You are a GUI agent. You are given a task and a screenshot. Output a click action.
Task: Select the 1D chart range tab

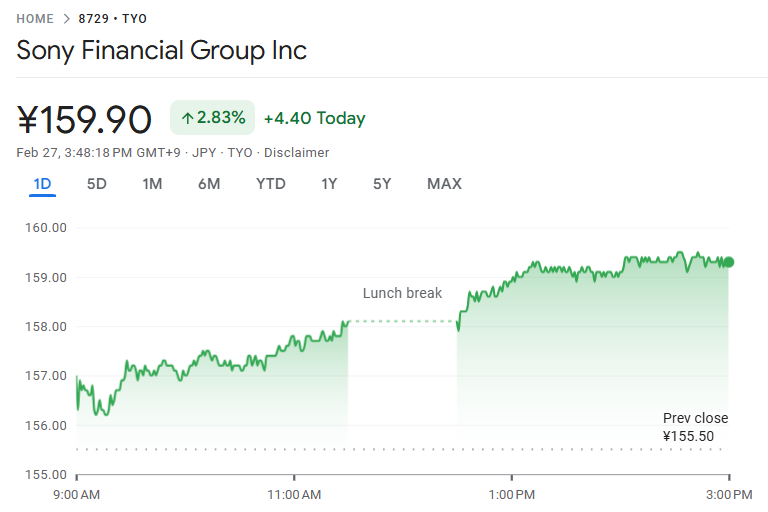(42, 184)
